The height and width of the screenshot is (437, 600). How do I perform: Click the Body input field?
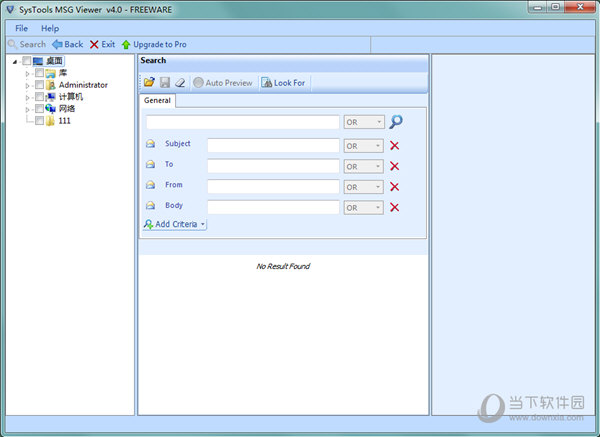coord(273,208)
